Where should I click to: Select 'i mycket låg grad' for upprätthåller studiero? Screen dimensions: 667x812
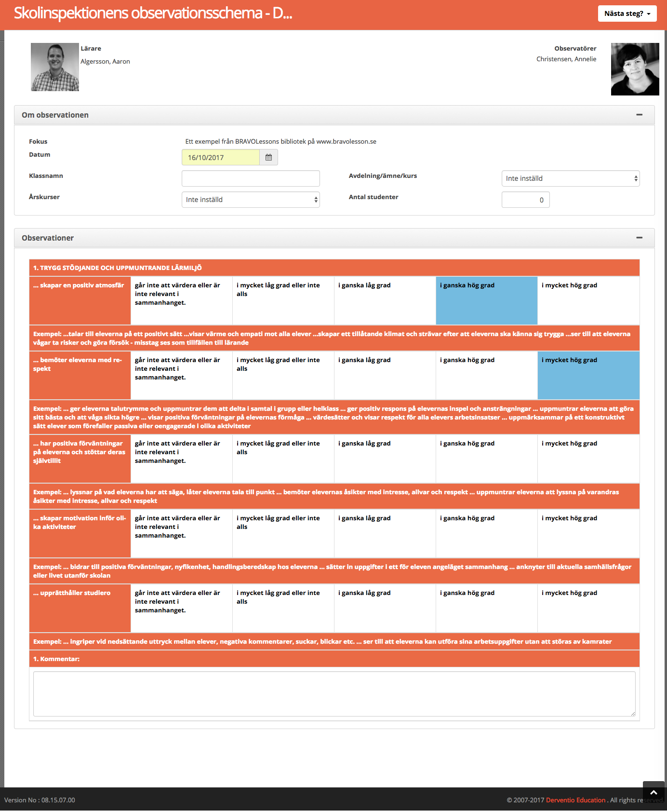pos(283,608)
